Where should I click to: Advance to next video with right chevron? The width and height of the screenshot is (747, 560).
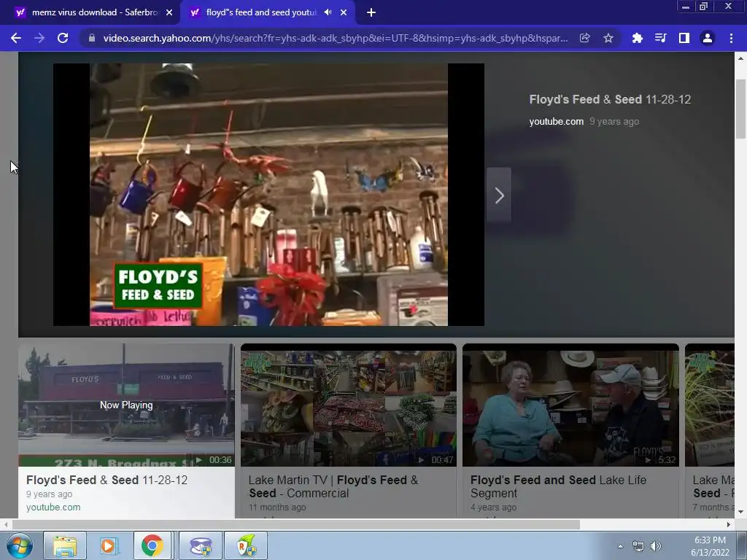pyautogui.click(x=499, y=195)
